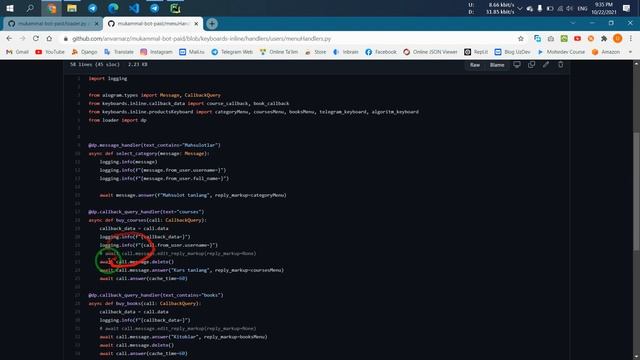This screenshot has height=360, width=640.
Task: Open the Telegram Web bookmark
Action: coord(232,52)
